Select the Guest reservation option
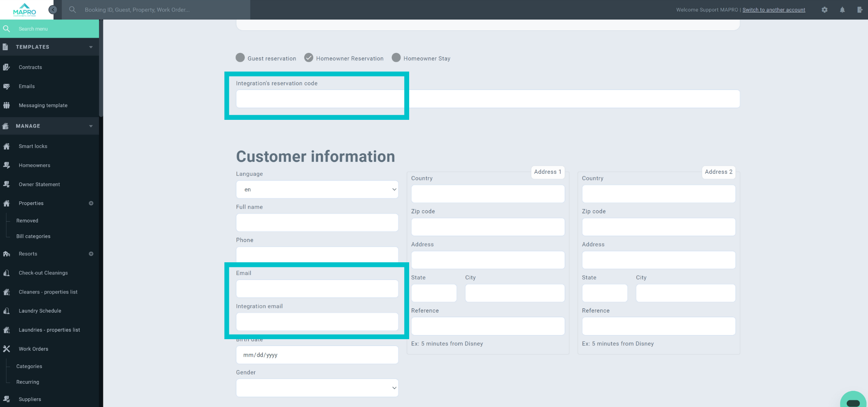Screen dimensions: 868x407 pyautogui.click(x=241, y=58)
